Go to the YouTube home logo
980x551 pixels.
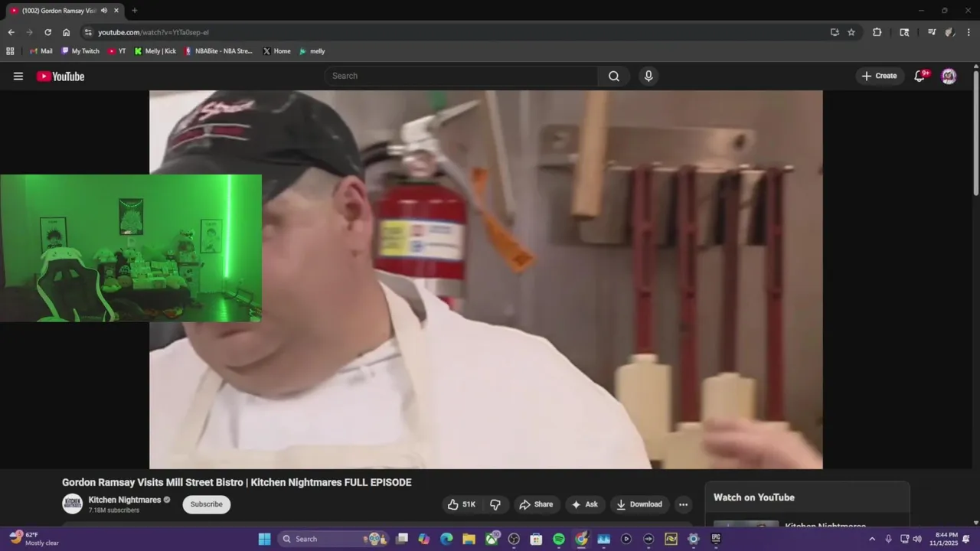[60, 76]
